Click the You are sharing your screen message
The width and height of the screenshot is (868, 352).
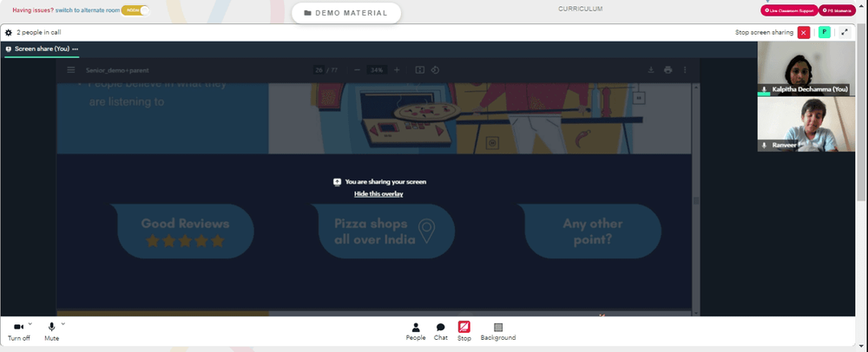click(x=385, y=182)
